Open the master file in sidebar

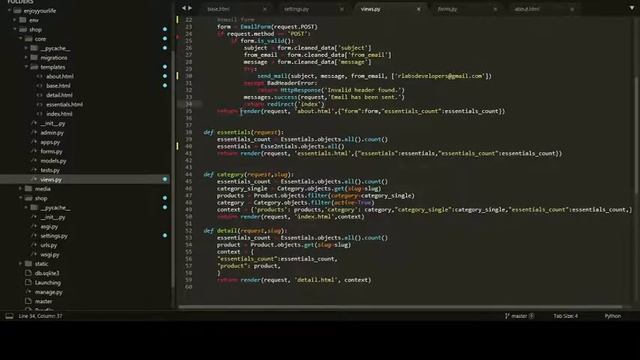click(x=43, y=301)
